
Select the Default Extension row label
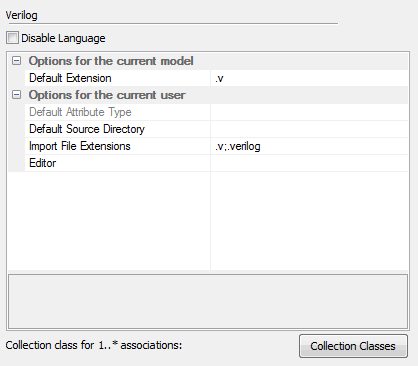[x=70, y=78]
